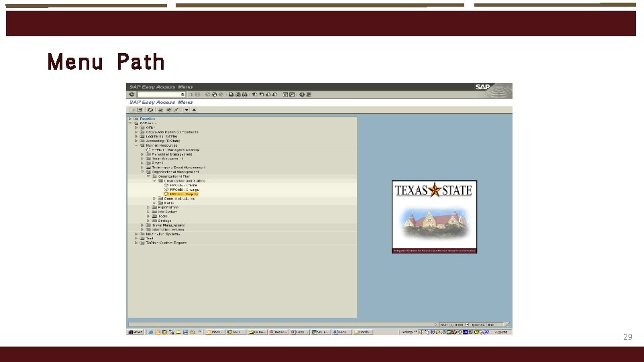Click the SAP Menu toolbar icon
The height and width of the screenshot is (362, 644).
point(140,109)
